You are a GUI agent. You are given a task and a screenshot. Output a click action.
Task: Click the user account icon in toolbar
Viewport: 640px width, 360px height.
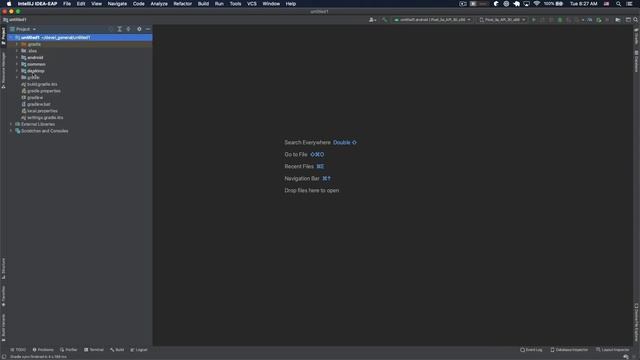click(x=372, y=20)
